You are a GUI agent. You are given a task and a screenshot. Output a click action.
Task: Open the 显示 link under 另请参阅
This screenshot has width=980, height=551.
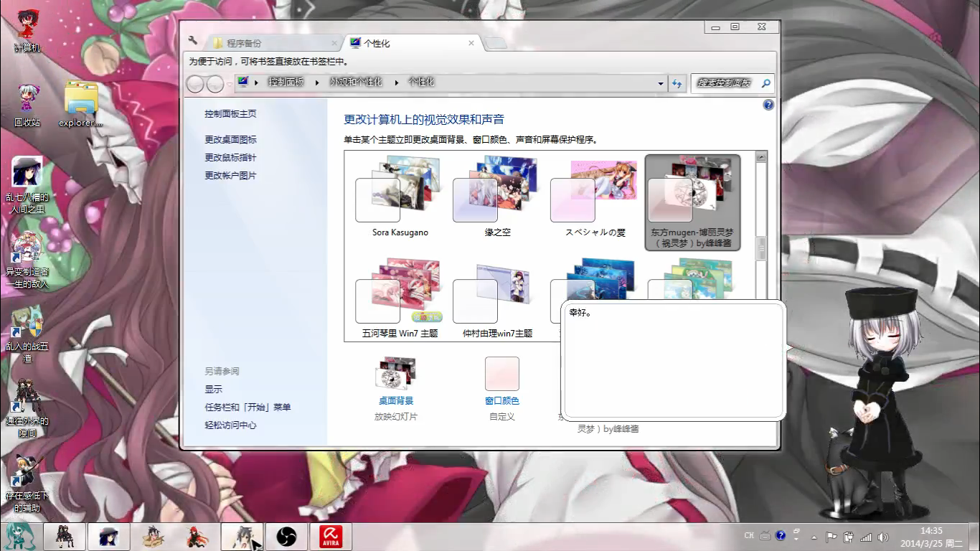coord(213,390)
